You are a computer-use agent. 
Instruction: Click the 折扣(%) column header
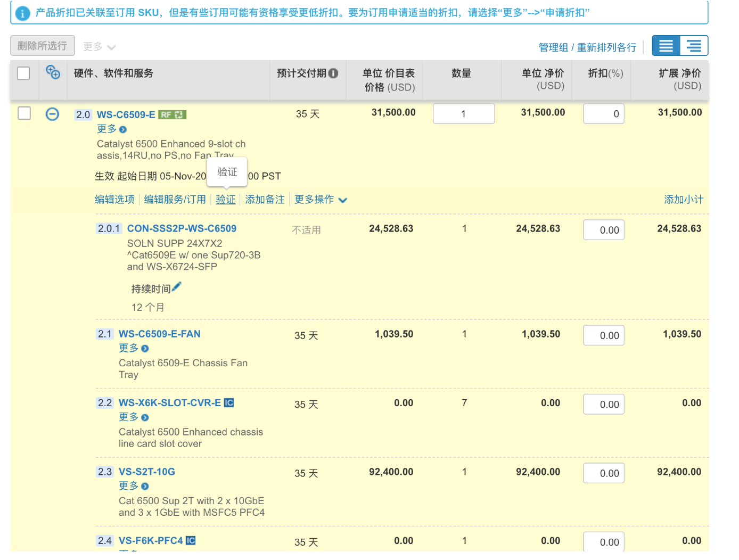605,73
